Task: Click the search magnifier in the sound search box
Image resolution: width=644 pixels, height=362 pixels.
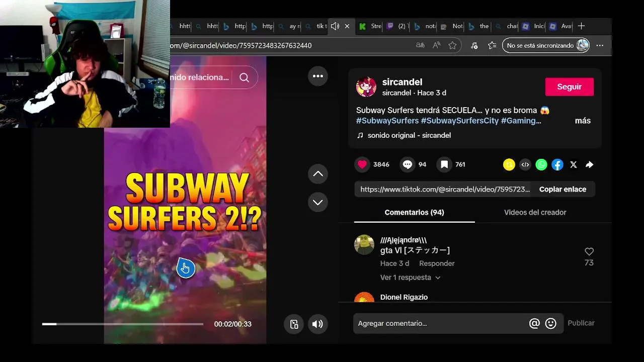Action: coord(244,77)
